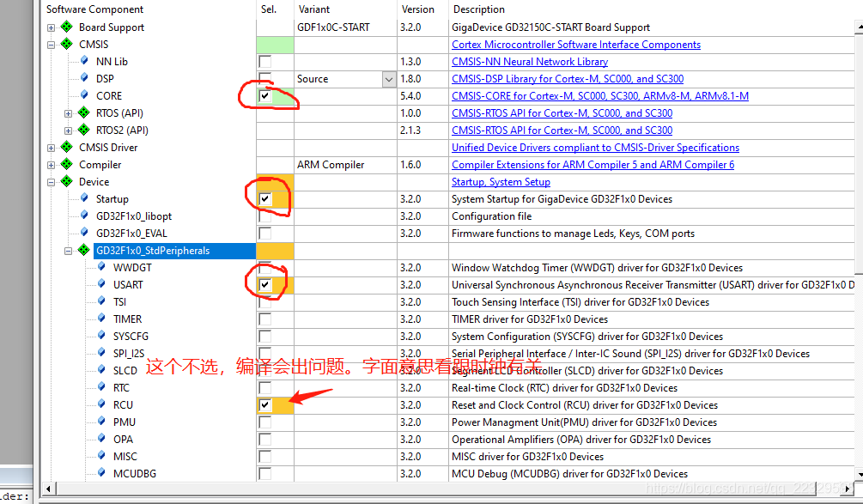The width and height of the screenshot is (863, 504).
Task: Enable the TIMER driver checkbox
Action: click(265, 319)
